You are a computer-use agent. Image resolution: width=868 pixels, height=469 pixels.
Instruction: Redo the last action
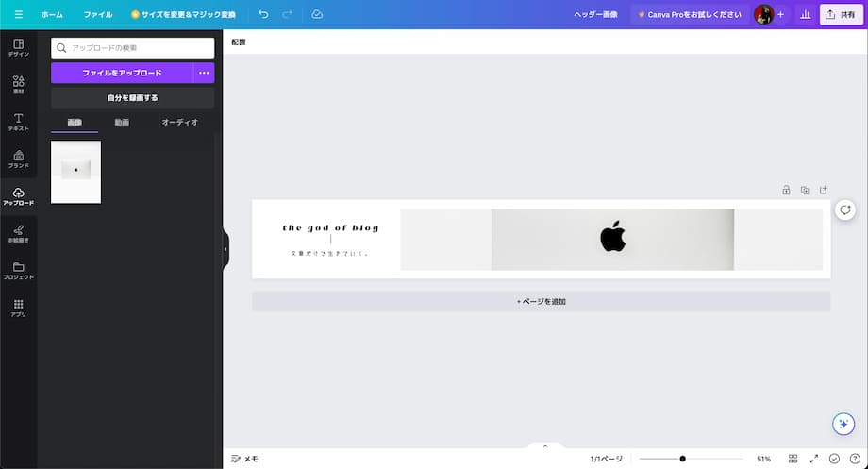point(287,14)
